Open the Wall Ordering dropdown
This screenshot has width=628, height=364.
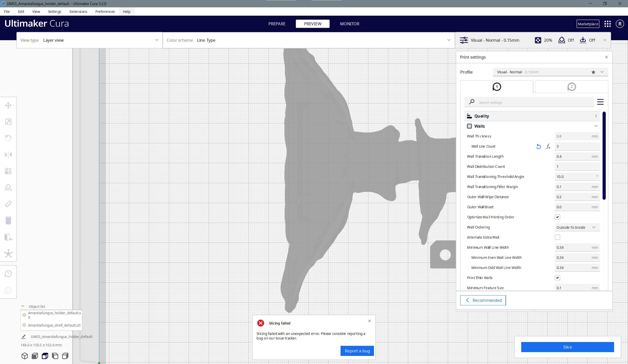[x=577, y=227]
